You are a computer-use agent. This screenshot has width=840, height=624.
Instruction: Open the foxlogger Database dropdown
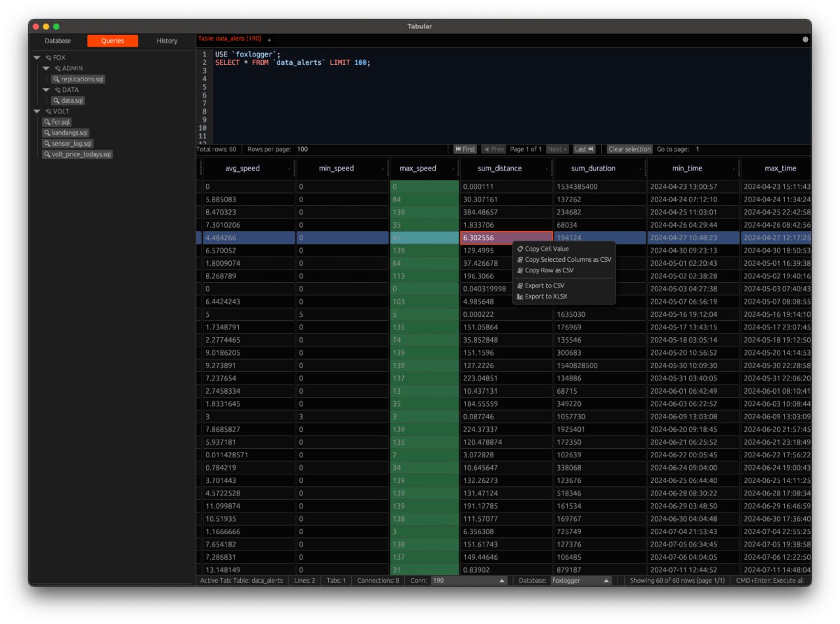[581, 581]
